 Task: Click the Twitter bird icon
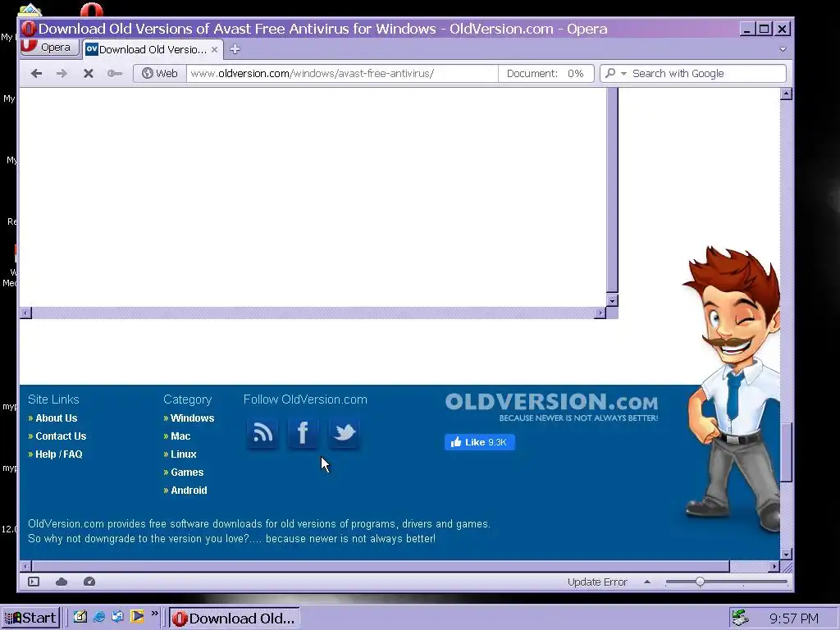coord(344,432)
